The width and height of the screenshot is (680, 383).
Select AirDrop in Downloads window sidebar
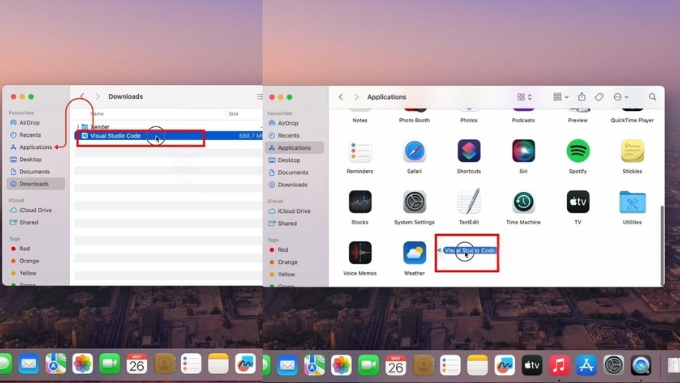36,123
